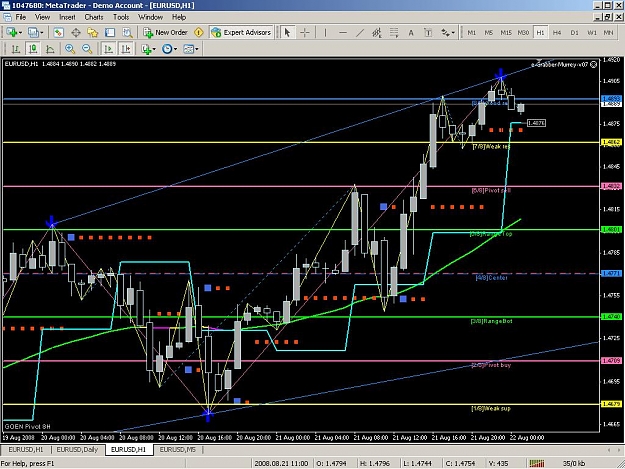Click the 1.4801 green level price tag
Viewport: 625px width, 469px height.
(x=611, y=230)
